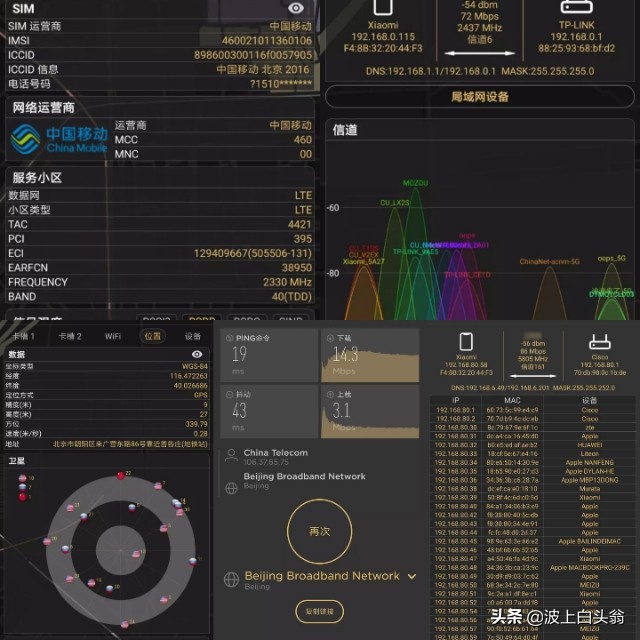The image size is (640, 640).
Task: Select the Apple MACBOOKPRO-239C device row
Action: [533, 567]
